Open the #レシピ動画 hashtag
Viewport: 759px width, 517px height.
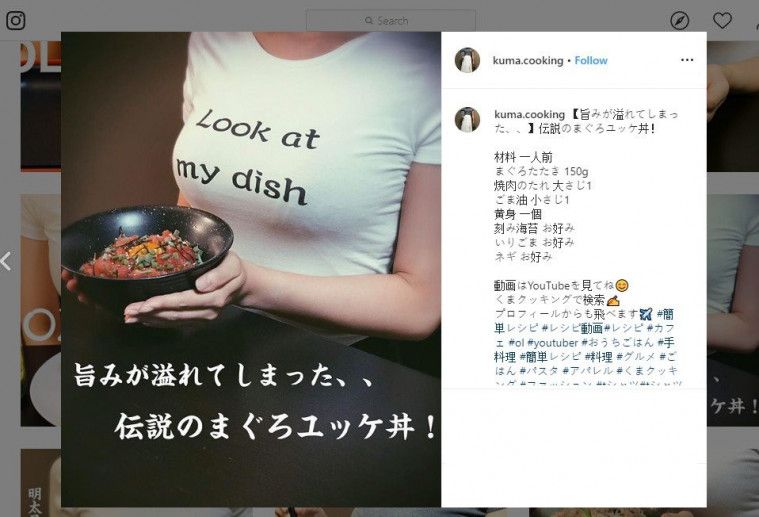coord(572,328)
